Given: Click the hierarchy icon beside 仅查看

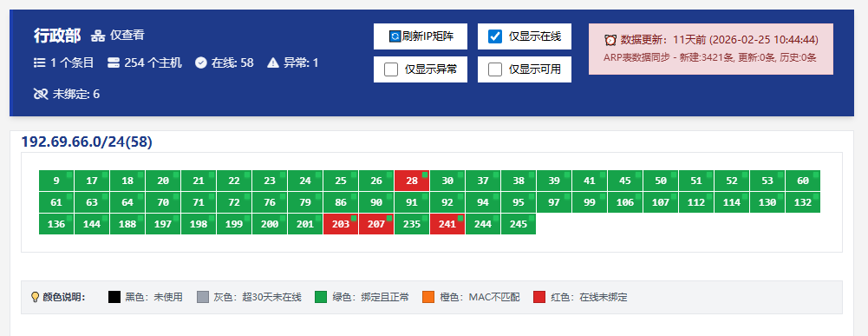Looking at the screenshot, I should point(98,36).
